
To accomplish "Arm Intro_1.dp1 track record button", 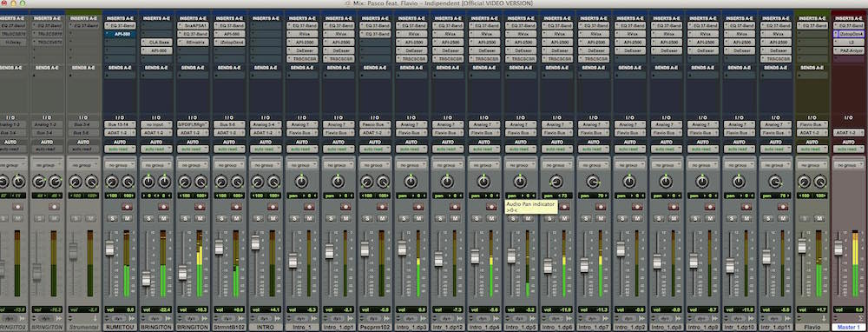I will 345,206.
